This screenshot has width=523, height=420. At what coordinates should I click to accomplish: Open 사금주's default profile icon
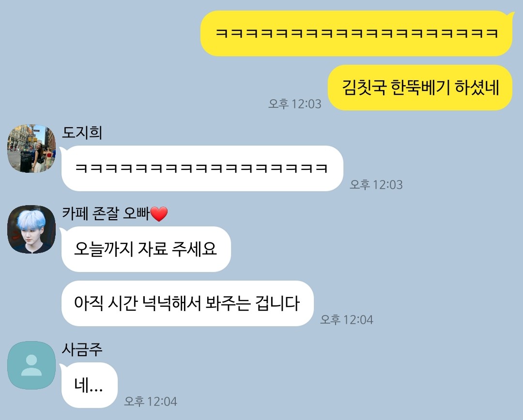click(31, 365)
